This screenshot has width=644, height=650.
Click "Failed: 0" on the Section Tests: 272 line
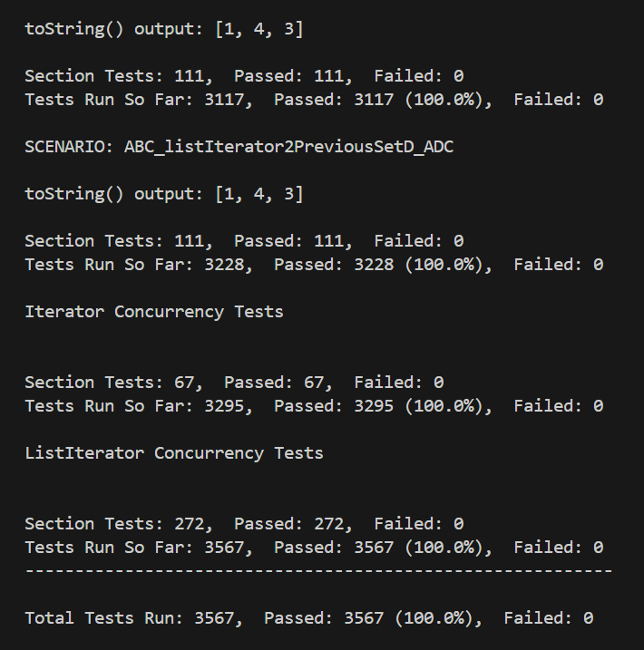coord(418,524)
